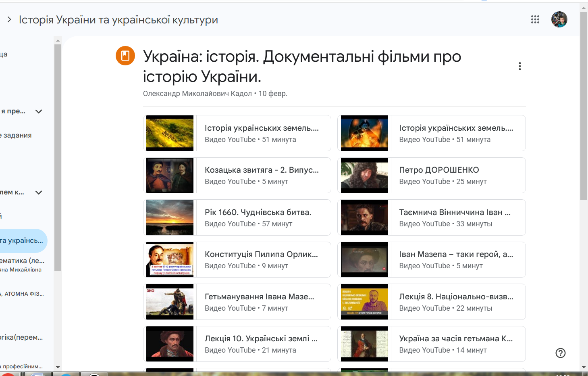The height and width of the screenshot is (376, 588).
Task: Expand the breadcrumb chevron before the course title
Action: pyautogui.click(x=9, y=19)
